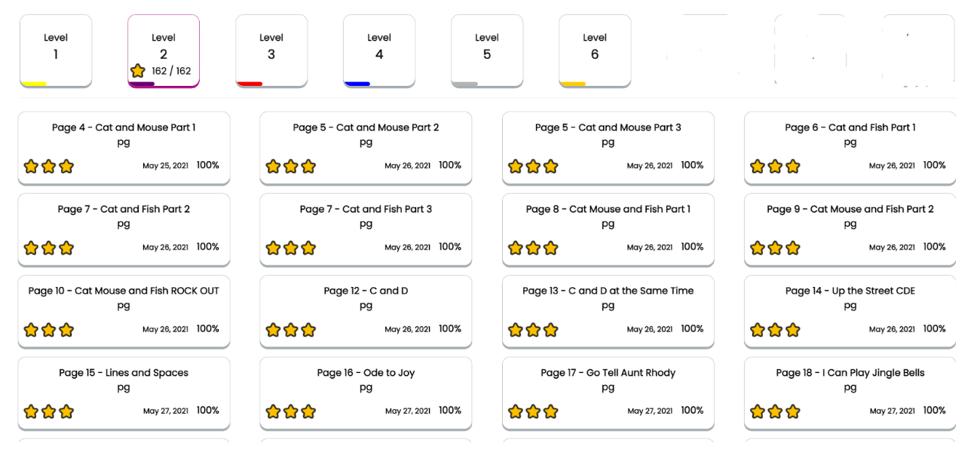This screenshot has width=980, height=449.
Task: Go to the Level 6 tab
Action: tap(595, 48)
